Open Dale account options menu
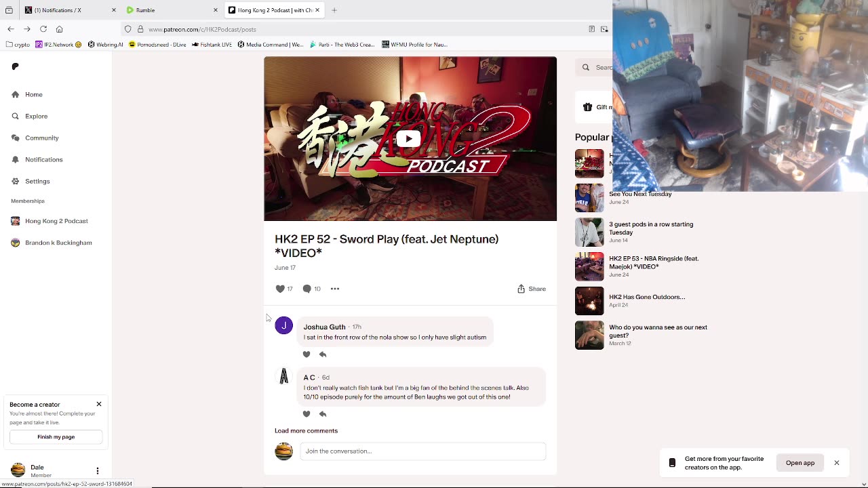Viewport: 868px width, 488px height. click(97, 470)
